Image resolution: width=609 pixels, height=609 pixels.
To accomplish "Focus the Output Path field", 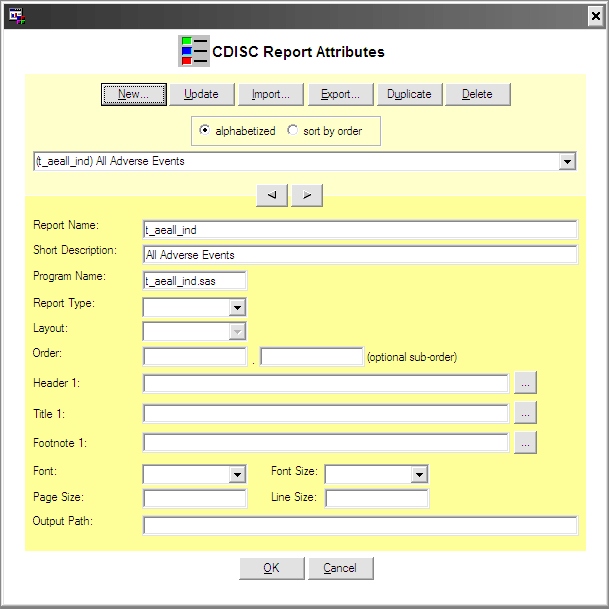I will tap(360, 525).
